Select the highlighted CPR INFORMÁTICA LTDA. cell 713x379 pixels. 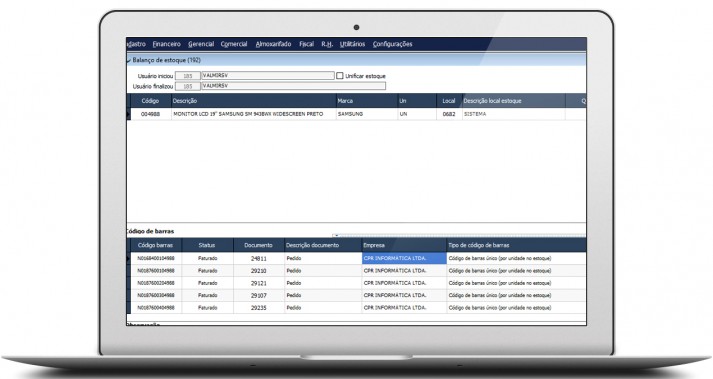[x=404, y=258]
